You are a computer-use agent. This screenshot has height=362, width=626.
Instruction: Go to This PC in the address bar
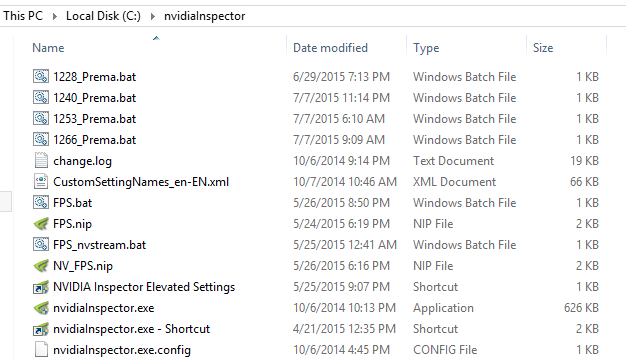23,16
